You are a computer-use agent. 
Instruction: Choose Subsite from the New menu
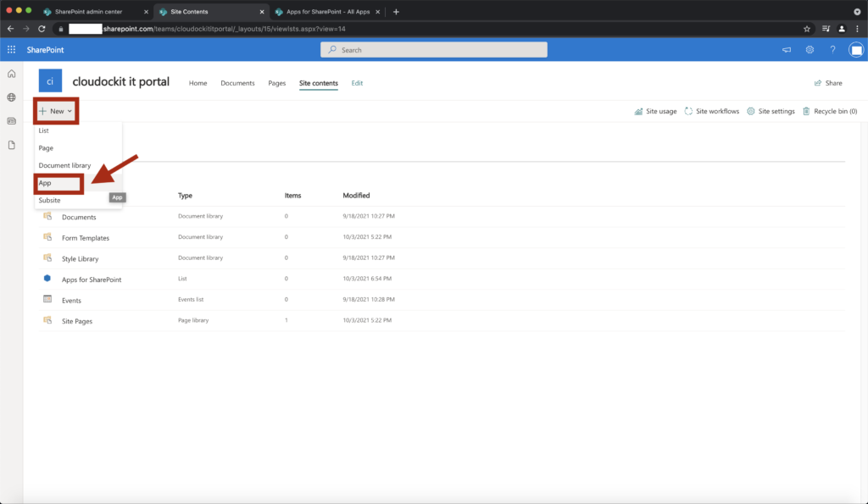click(49, 200)
